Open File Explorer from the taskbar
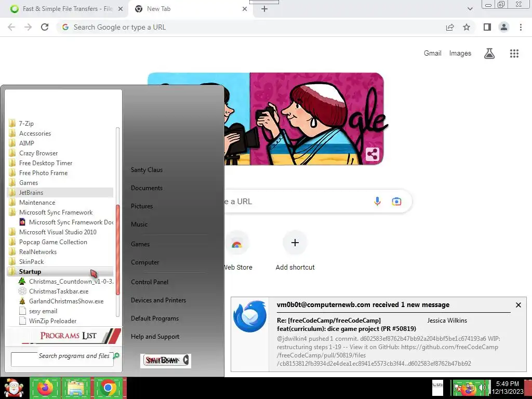Viewport: 532px width, 399px height. pos(77,388)
